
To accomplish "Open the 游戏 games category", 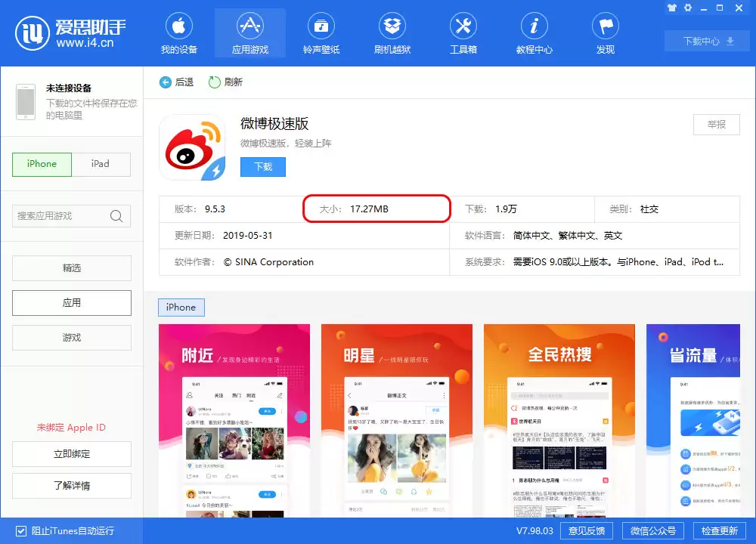I will pyautogui.click(x=71, y=338).
